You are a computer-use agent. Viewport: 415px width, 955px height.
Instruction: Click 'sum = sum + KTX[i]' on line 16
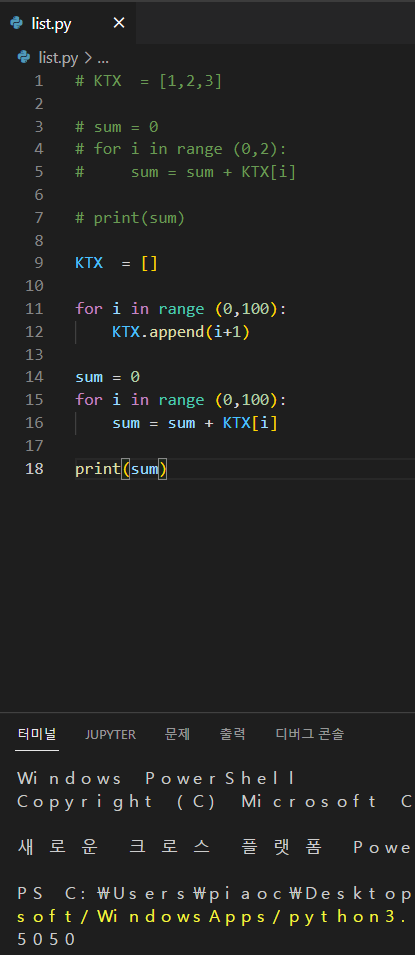click(x=195, y=423)
